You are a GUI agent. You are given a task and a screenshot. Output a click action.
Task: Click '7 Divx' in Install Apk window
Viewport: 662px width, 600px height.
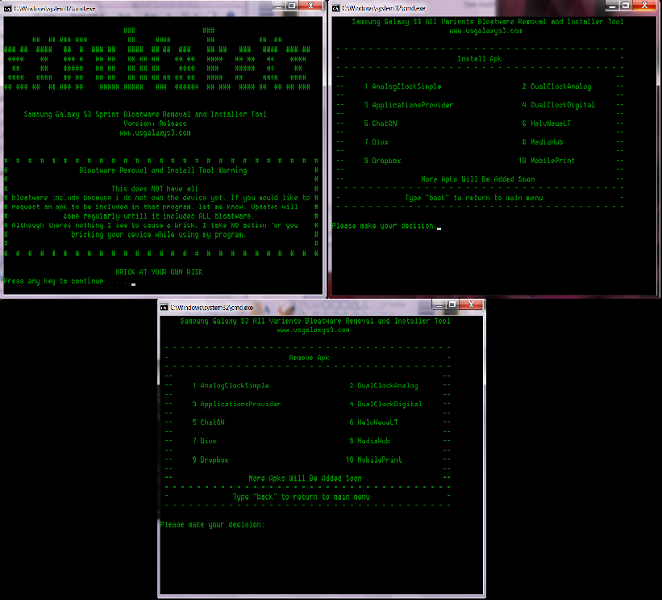376,142
